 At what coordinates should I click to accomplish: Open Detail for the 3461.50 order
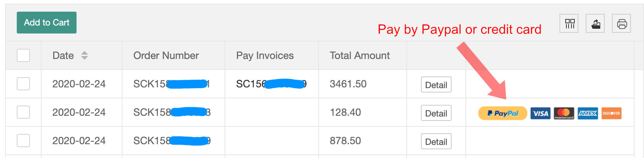[436, 84]
